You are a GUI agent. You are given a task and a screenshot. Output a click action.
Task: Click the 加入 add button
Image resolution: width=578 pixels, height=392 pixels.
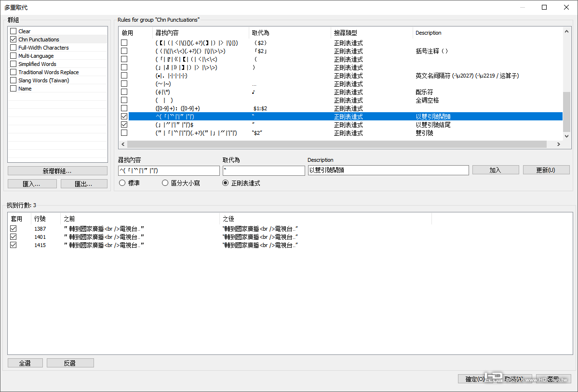496,170
